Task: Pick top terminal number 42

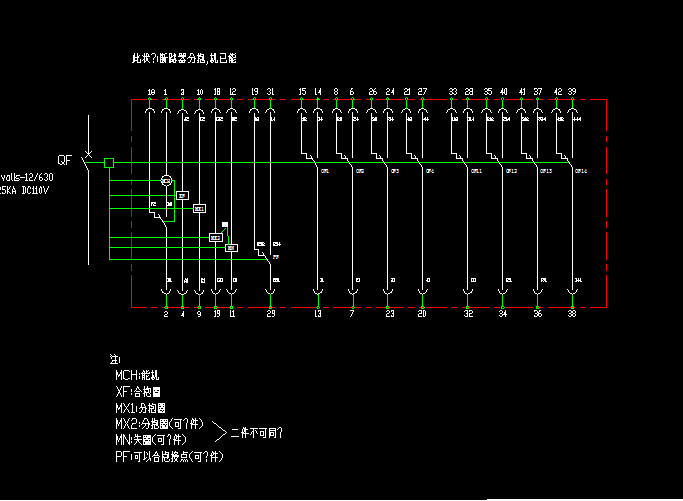Action: coord(558,91)
